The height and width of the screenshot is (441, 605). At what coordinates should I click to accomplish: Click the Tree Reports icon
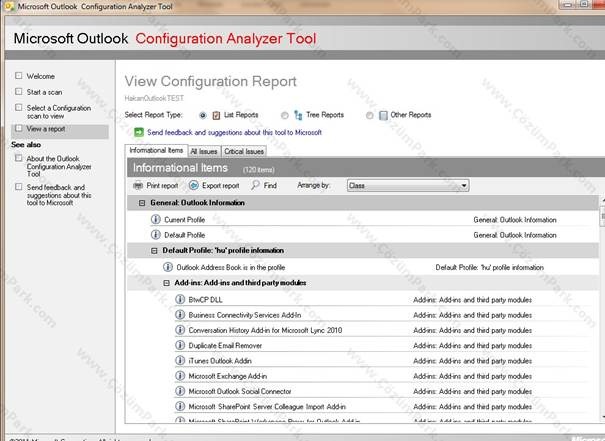pos(298,115)
